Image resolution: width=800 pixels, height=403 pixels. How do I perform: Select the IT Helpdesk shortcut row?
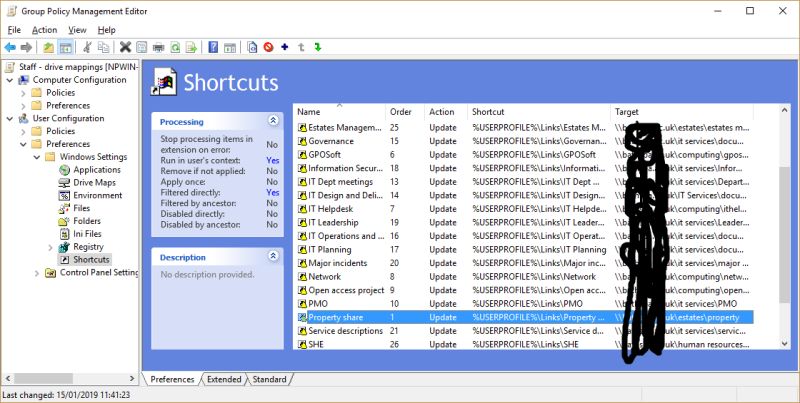click(523, 209)
